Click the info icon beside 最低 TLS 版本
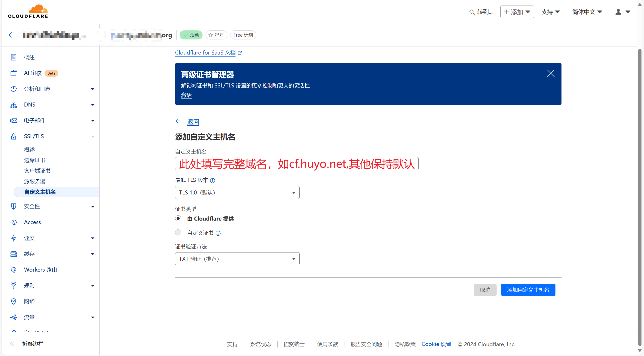 [x=213, y=180]
